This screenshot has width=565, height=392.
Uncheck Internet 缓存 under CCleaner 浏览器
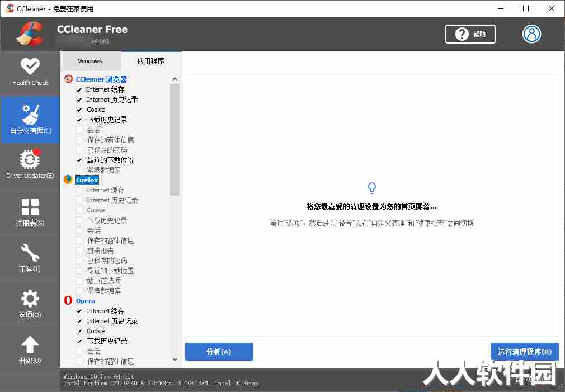pyautogui.click(x=79, y=89)
